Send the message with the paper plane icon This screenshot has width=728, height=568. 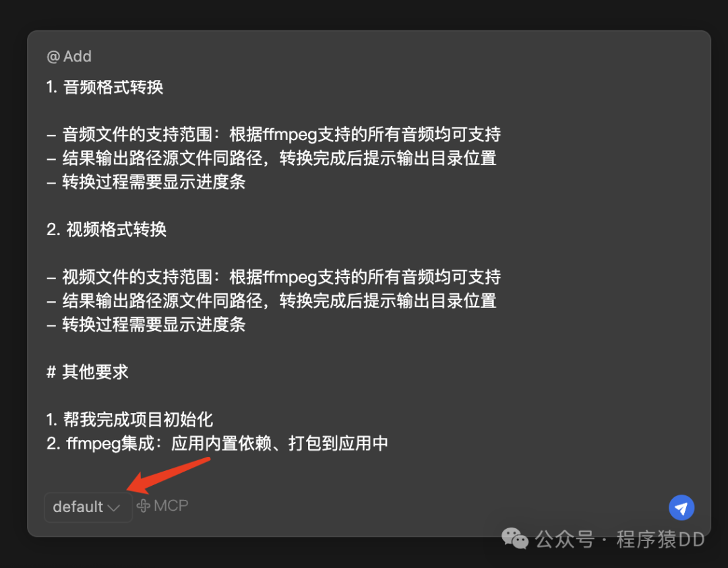pos(681,507)
